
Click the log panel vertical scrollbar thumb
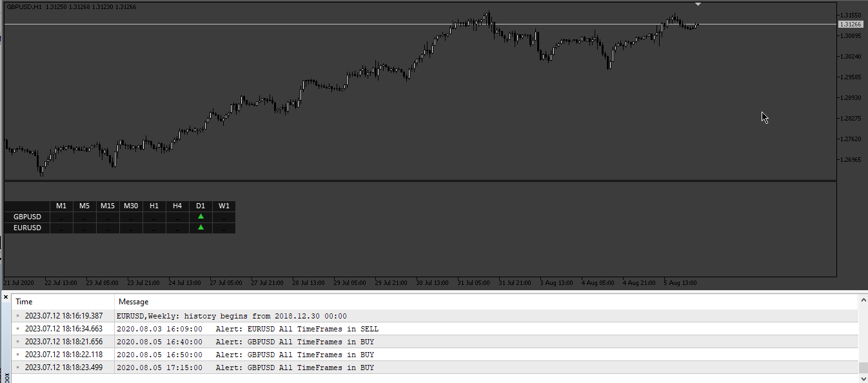tap(863, 368)
